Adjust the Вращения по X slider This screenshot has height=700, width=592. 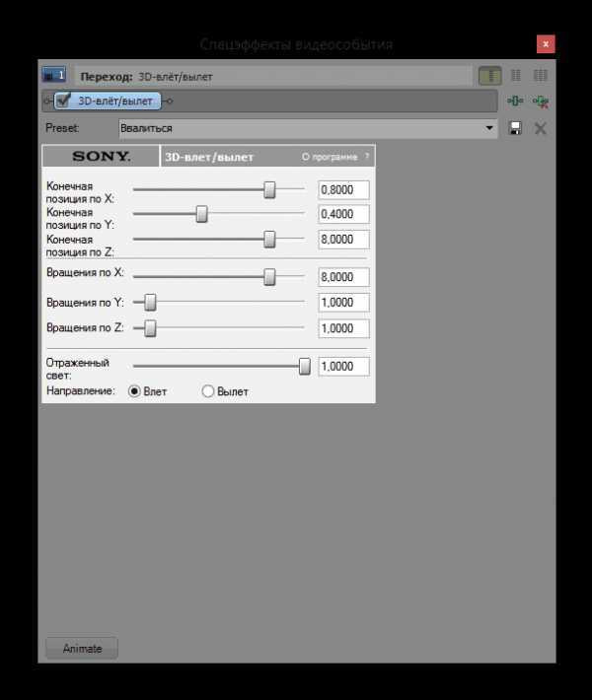tap(269, 277)
